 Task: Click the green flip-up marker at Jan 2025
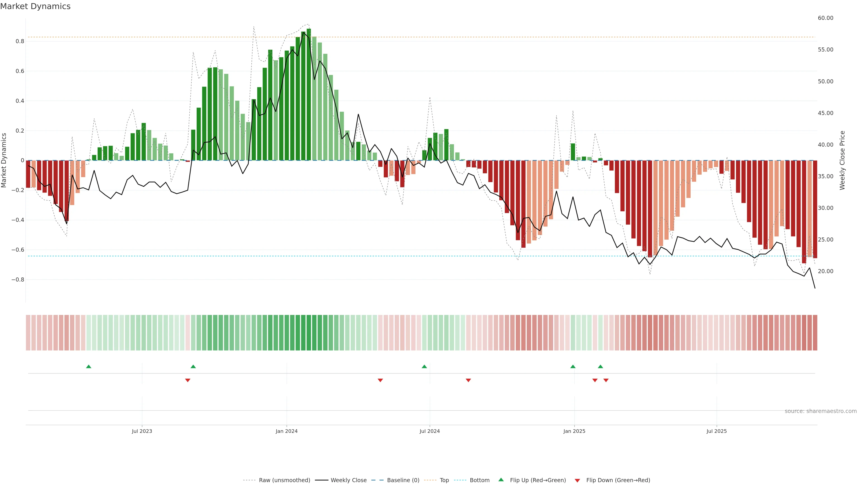(573, 366)
